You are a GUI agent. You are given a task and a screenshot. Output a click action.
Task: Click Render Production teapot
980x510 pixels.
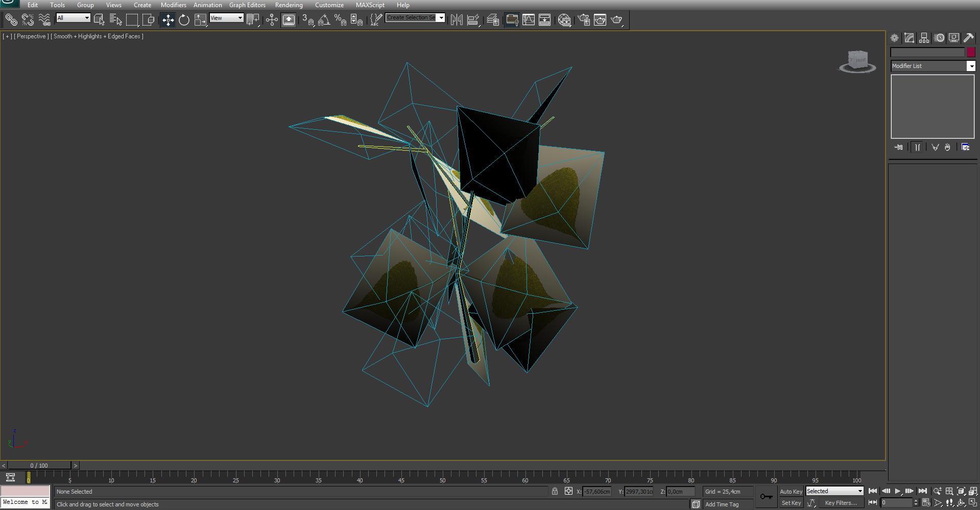[x=617, y=20]
